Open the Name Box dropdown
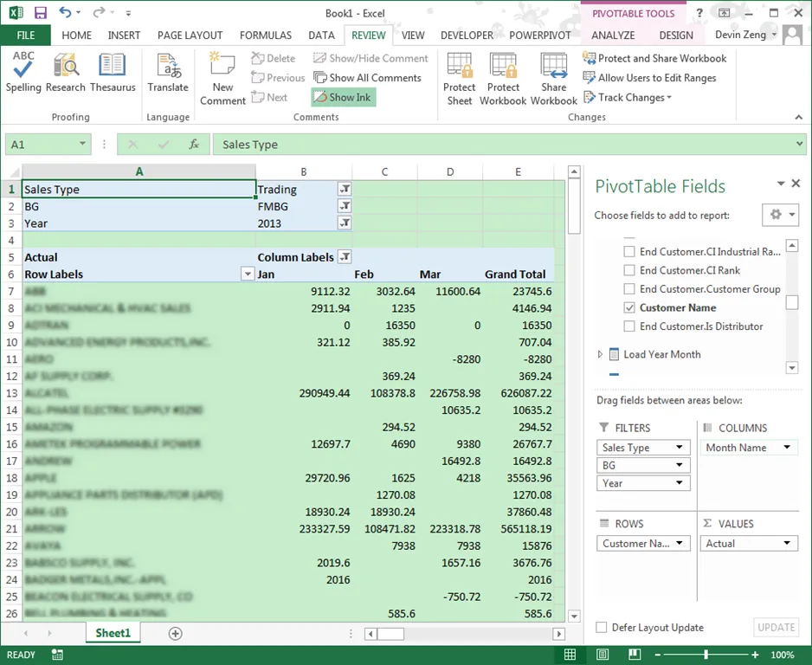The image size is (812, 665). (x=82, y=144)
